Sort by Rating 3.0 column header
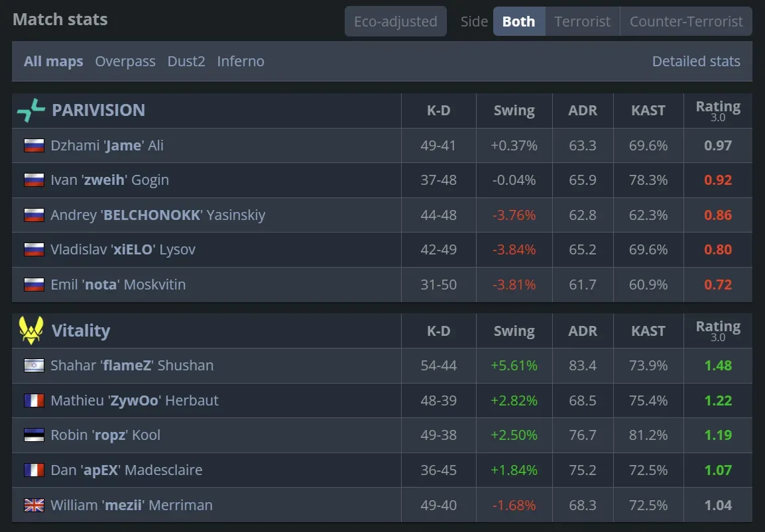 click(718, 110)
